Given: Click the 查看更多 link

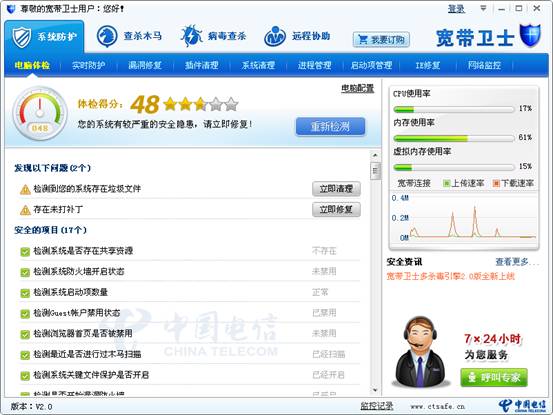Looking at the screenshot, I should pyautogui.click(x=517, y=262).
